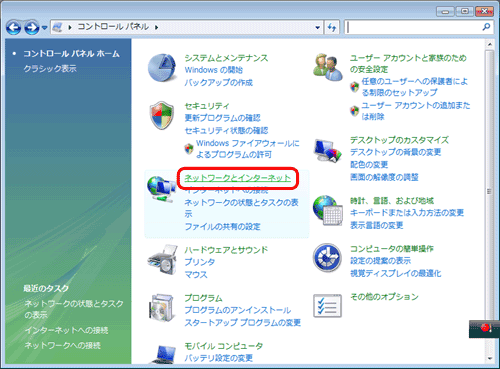This screenshot has height=369, width=500.
Task: Open 任意のユーザーへの保護者による制限のセットアップ link
Action: click(x=415, y=87)
